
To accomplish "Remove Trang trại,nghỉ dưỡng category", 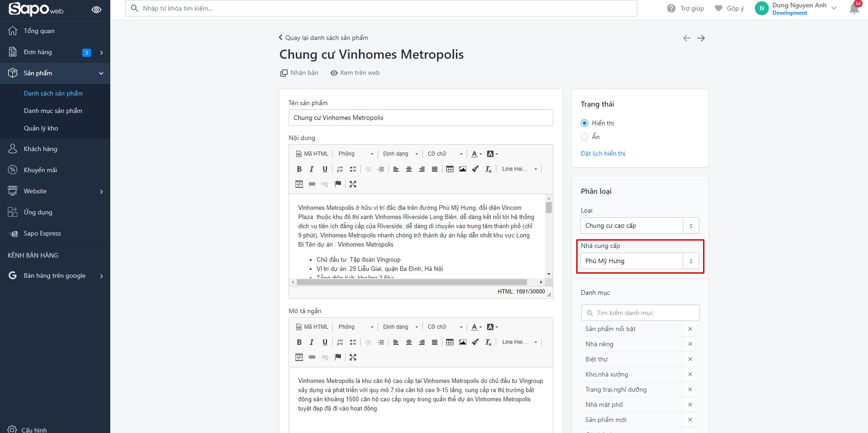I will (x=690, y=389).
